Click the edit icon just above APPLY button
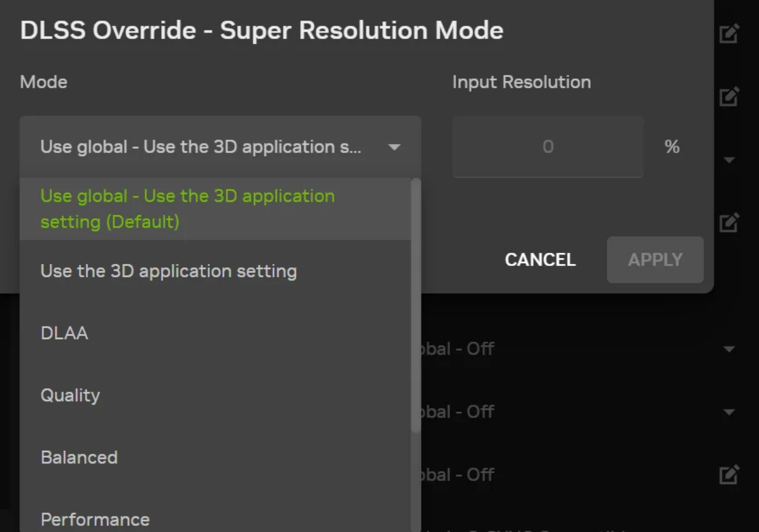The height and width of the screenshot is (532, 759). (729, 222)
